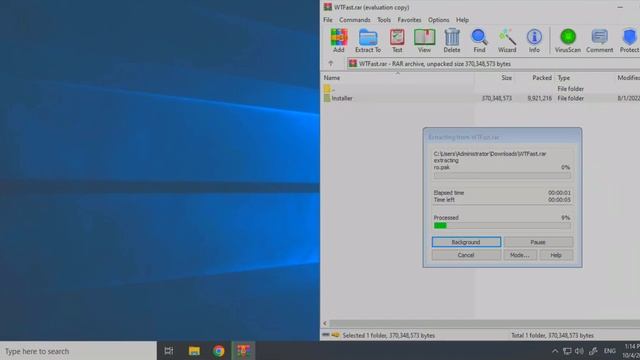The image size is (640, 360).
Task: Open the Favorites menu
Action: tap(409, 20)
